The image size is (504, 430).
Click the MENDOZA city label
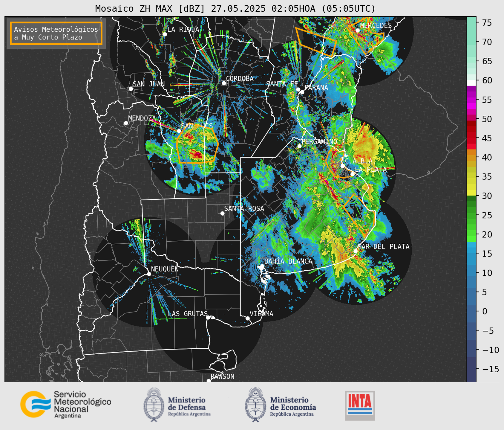click(x=142, y=118)
